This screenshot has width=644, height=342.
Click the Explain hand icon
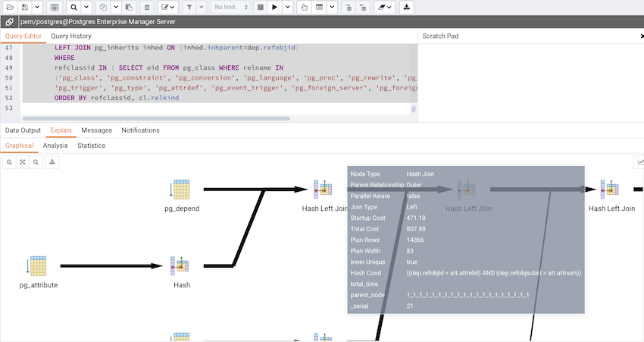[304, 7]
